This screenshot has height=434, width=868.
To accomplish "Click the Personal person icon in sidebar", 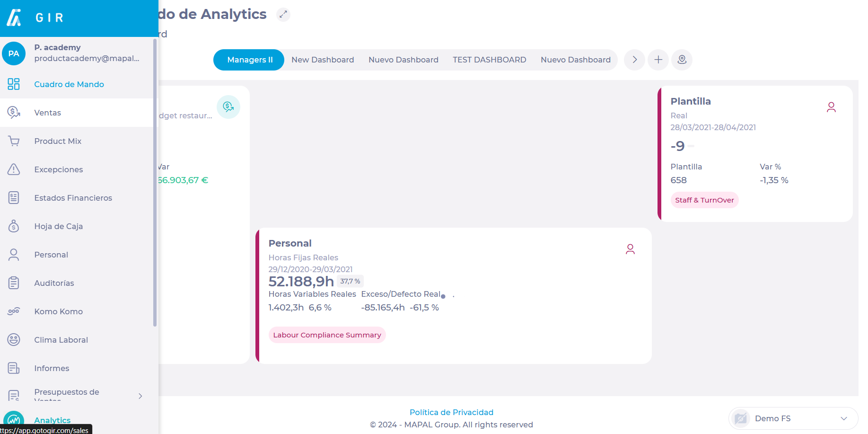I will click(x=14, y=255).
